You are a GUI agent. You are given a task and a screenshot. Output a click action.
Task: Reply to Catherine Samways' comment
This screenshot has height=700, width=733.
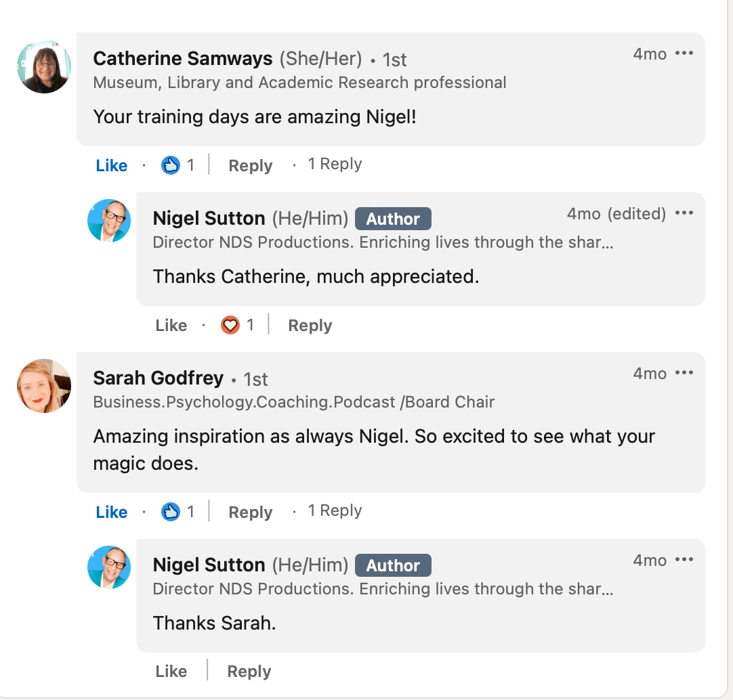pos(250,165)
